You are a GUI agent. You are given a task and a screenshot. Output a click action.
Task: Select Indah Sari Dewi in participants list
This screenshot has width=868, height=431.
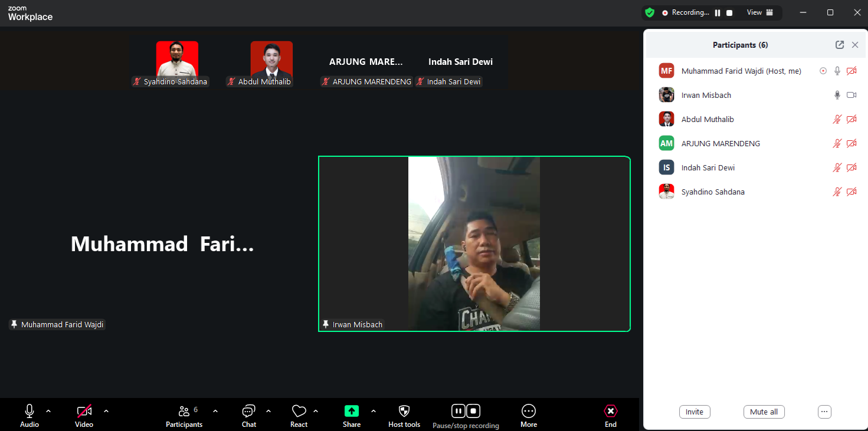(756, 167)
